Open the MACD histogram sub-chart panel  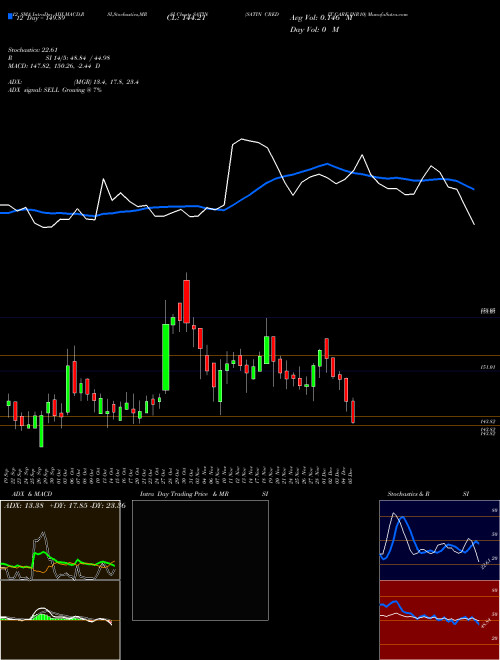[x=60, y=620]
